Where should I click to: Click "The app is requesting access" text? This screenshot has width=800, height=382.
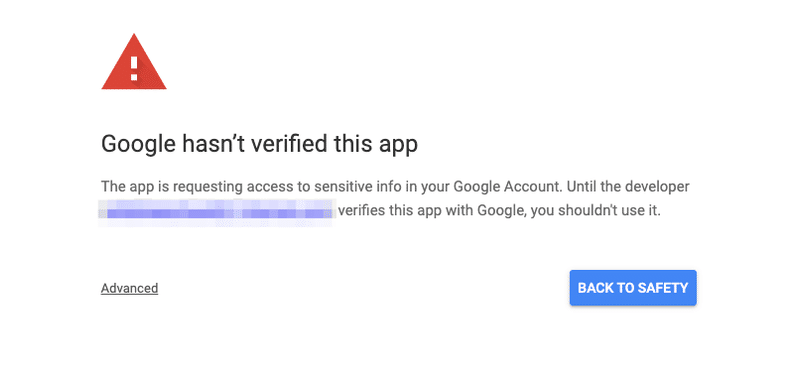198,187
